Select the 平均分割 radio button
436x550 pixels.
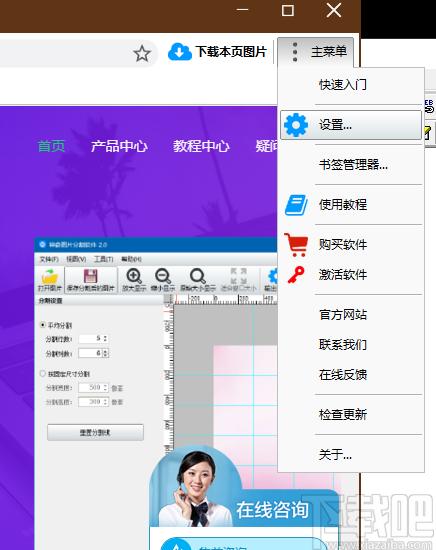(43, 325)
